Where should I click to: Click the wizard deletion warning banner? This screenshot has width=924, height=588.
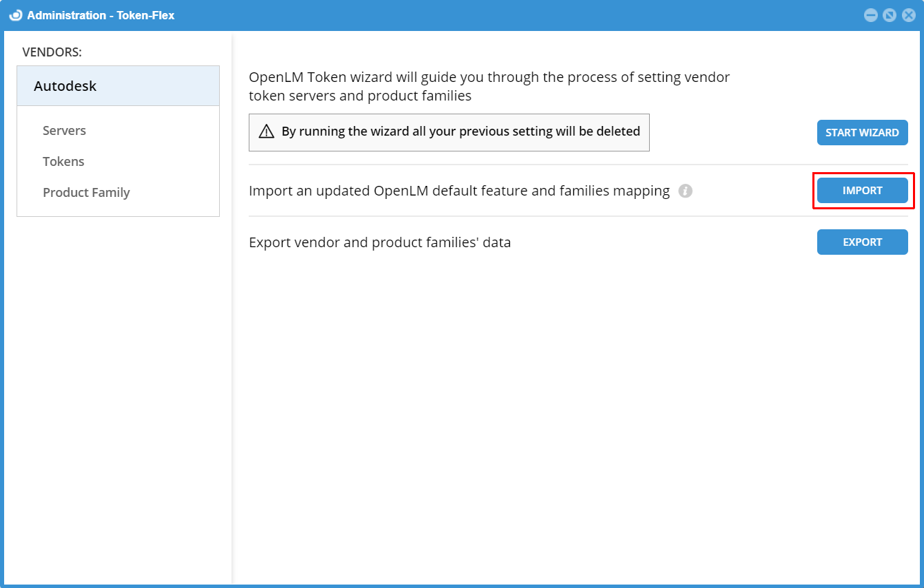pos(449,132)
